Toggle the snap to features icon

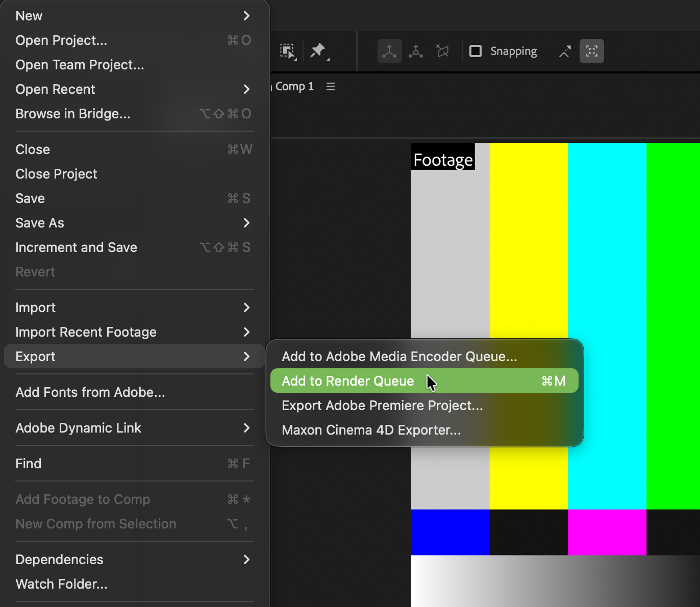tap(592, 51)
